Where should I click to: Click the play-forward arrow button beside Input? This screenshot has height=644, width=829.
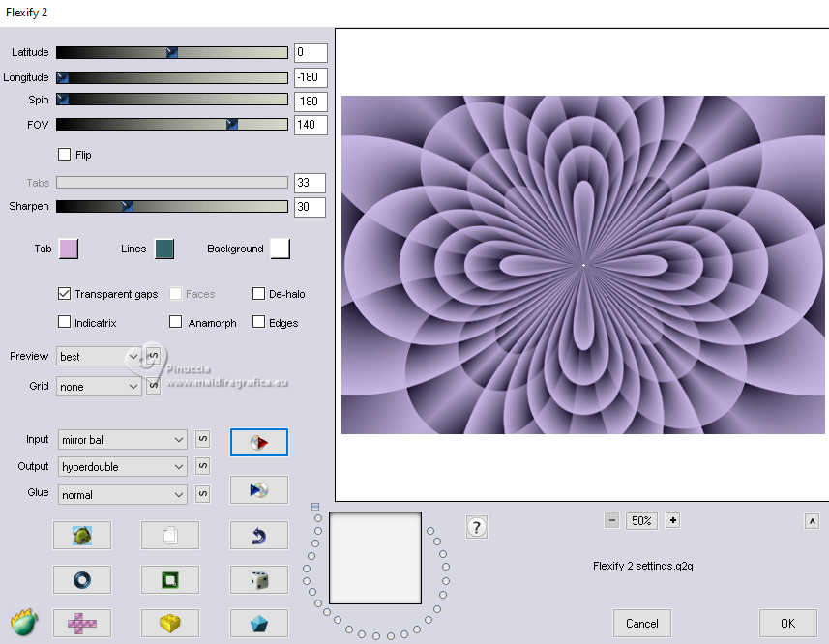pyautogui.click(x=259, y=442)
